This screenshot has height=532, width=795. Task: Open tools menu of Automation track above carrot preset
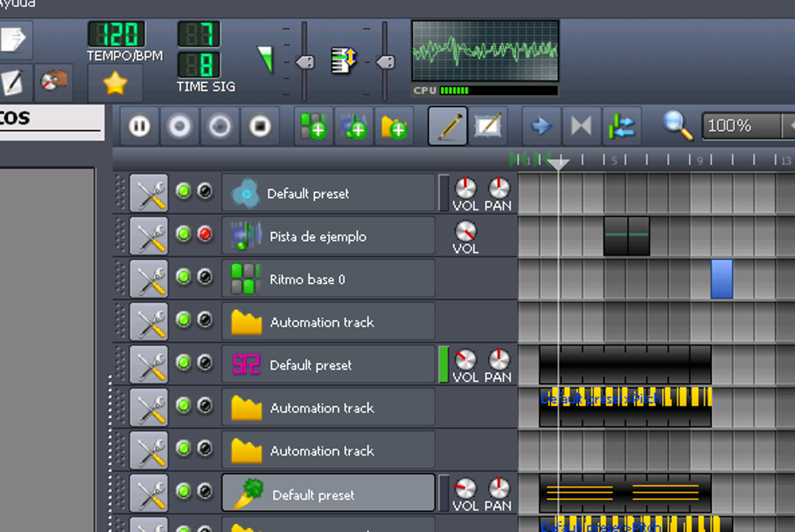click(149, 450)
